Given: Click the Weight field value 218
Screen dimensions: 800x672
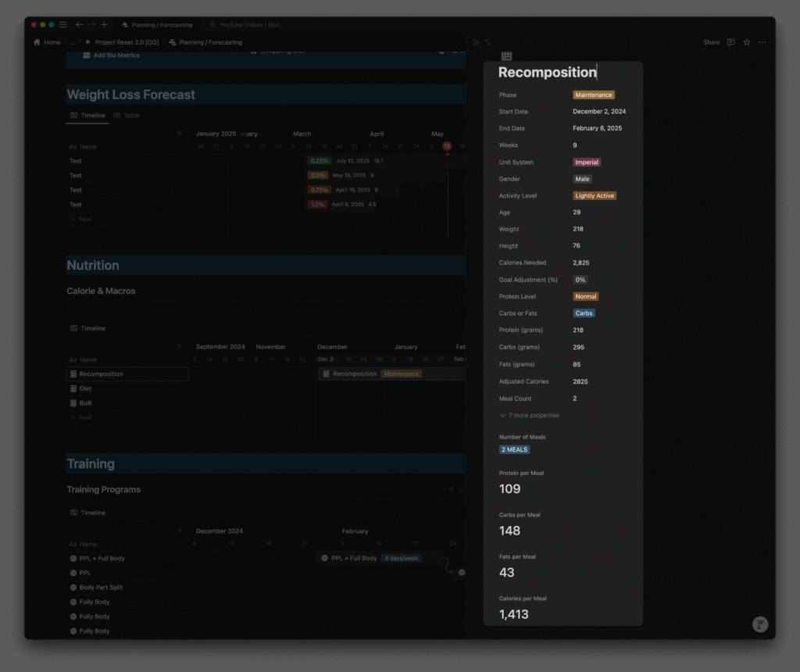Looking at the screenshot, I should 578,230.
